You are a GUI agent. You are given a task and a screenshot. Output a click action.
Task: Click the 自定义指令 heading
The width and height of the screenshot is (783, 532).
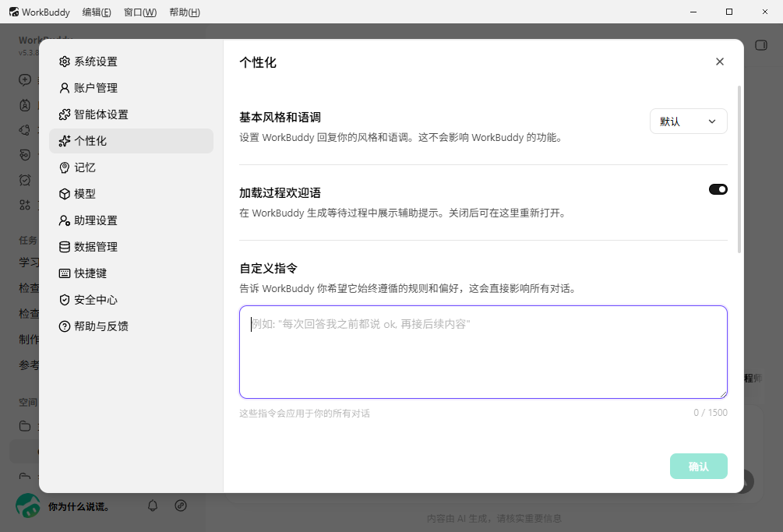268,268
